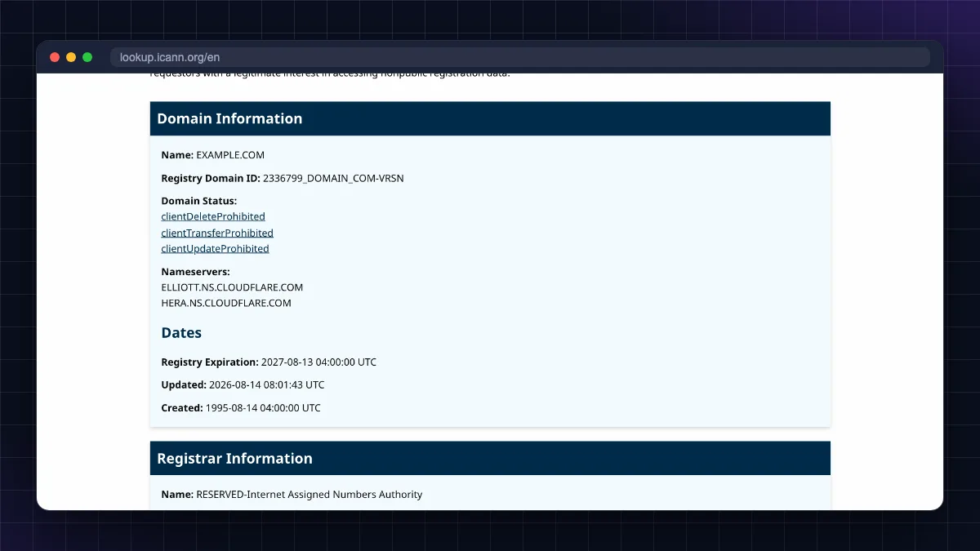The height and width of the screenshot is (551, 980).
Task: Open the clientUpdateProhibited status link
Action: [215, 248]
